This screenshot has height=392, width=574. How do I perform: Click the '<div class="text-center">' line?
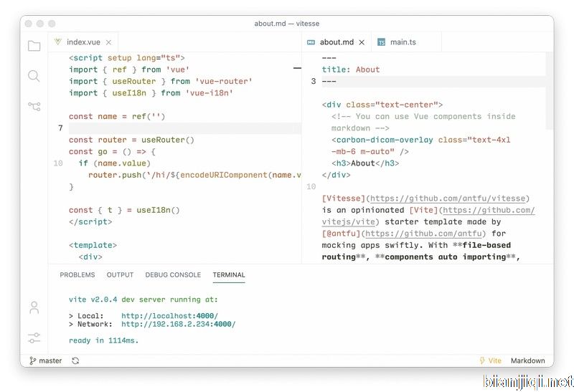click(382, 105)
